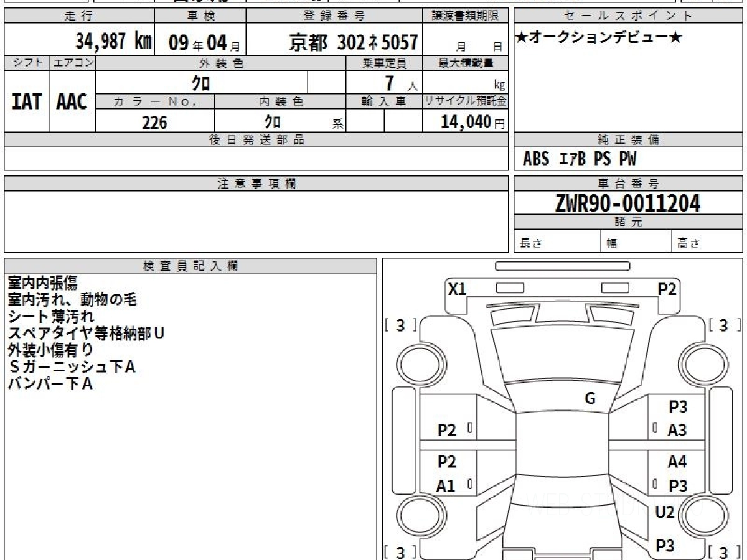
Task: Select the equipment text ABS エアB PS PW
Action: tap(580, 159)
